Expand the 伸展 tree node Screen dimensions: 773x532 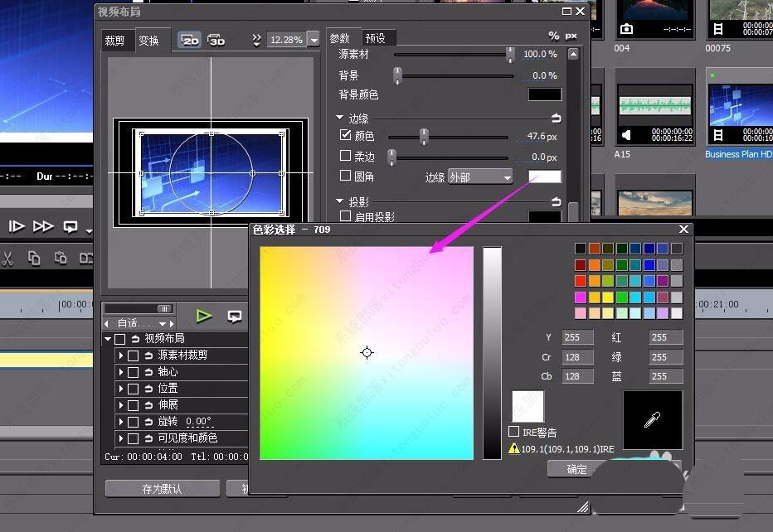point(121,405)
